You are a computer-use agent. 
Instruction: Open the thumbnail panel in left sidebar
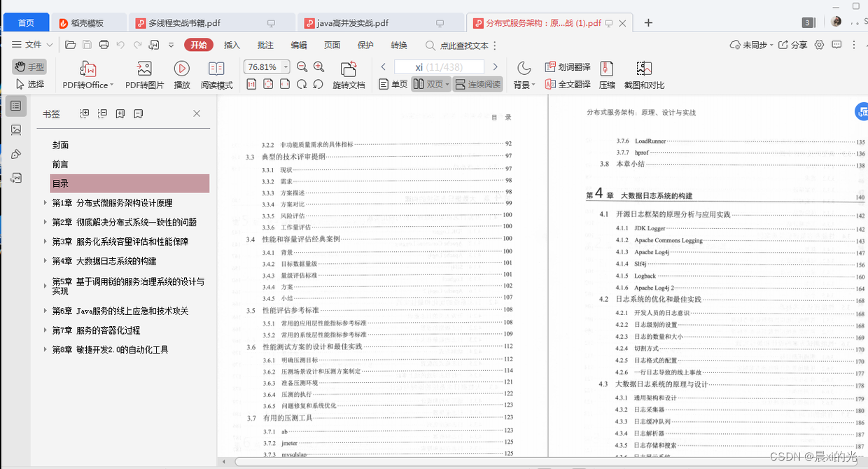click(x=16, y=130)
